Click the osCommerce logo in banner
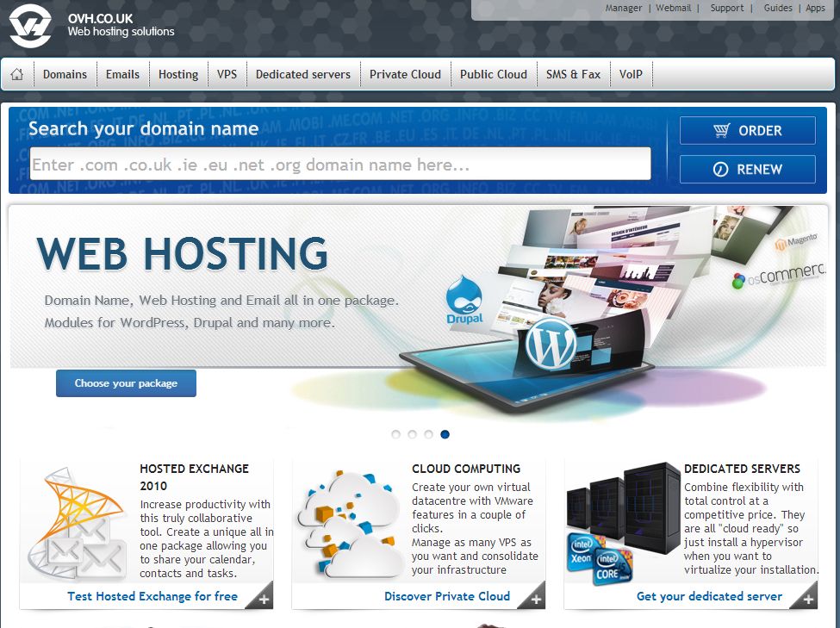 (x=778, y=276)
